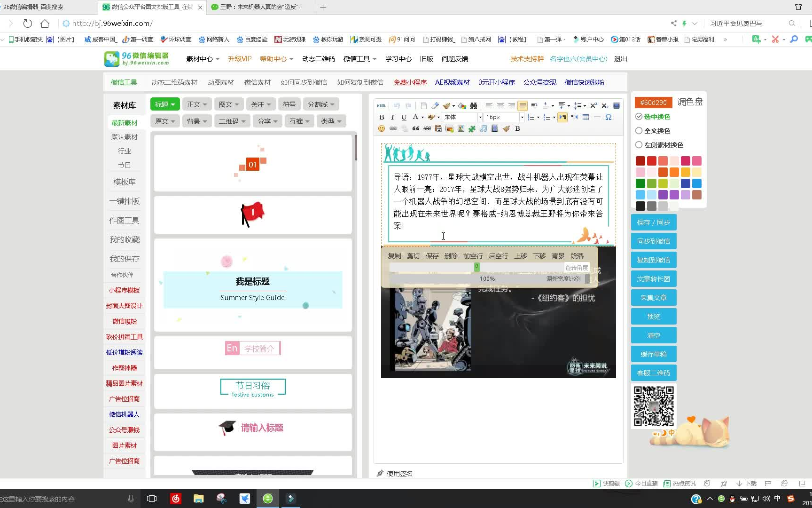The height and width of the screenshot is (508, 812).
Task: Align text left in editor
Action: point(489,106)
